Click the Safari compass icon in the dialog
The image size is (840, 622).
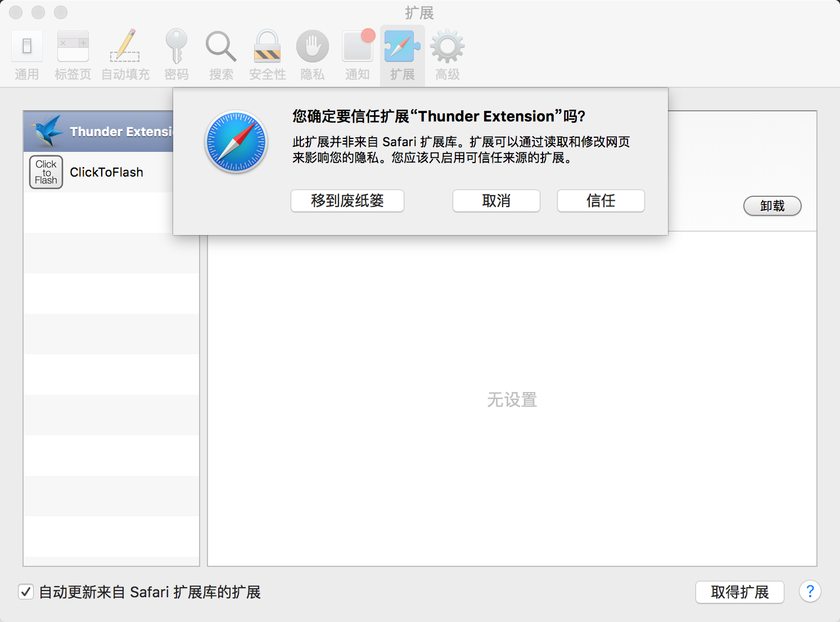point(236,142)
